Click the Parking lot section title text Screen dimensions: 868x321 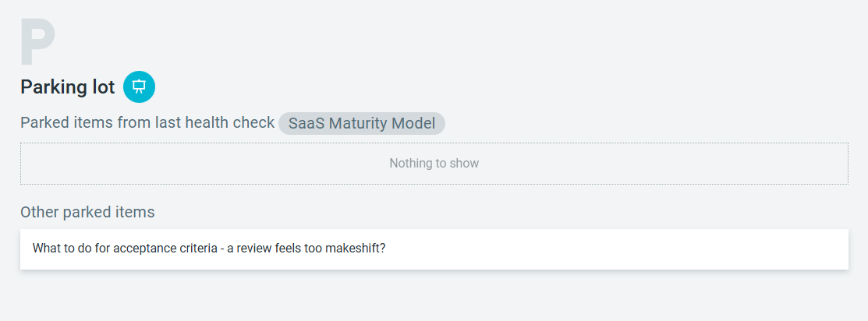68,86
